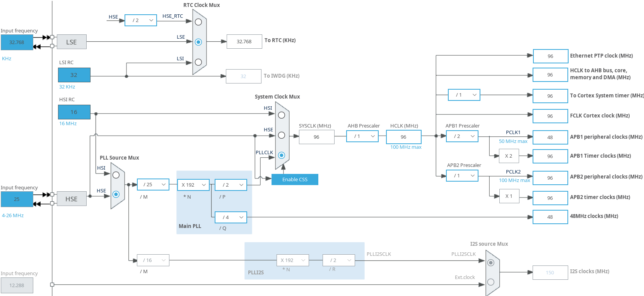
Task: Open the Cortex System timer /1 divider dropdown
Action: click(464, 95)
